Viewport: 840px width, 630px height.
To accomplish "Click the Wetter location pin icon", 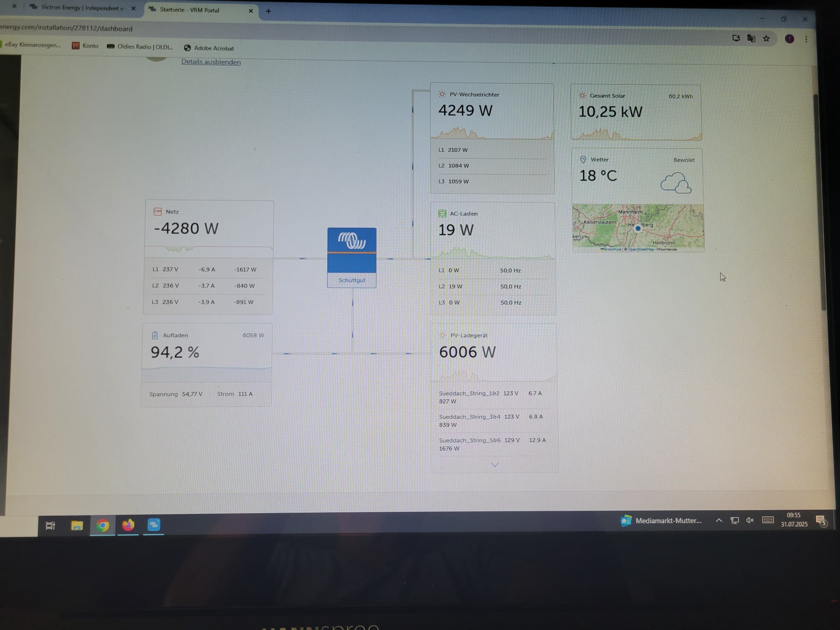I will point(583,160).
